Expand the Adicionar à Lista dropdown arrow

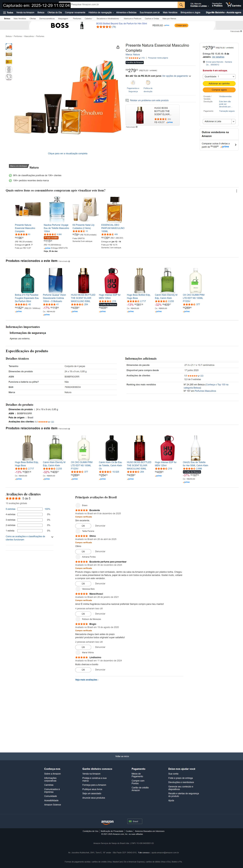(x=233, y=121)
